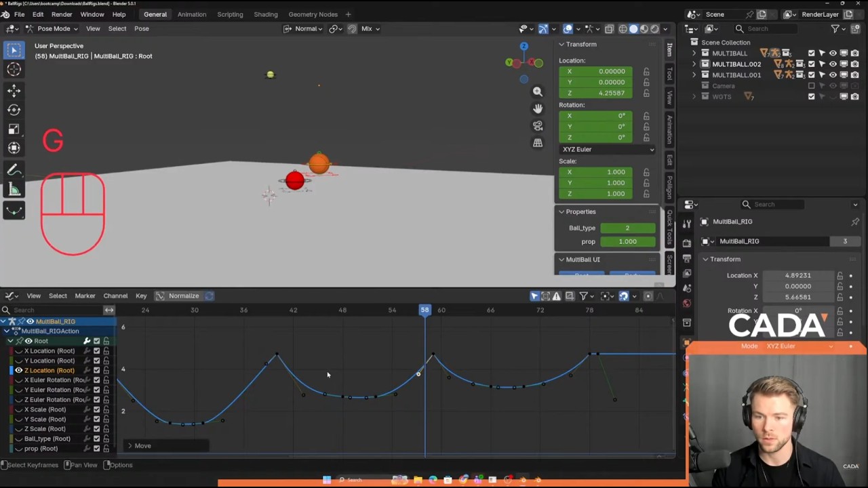Toggle only show errors filter in graph editor
The width and height of the screenshot is (868, 488).
(x=557, y=296)
